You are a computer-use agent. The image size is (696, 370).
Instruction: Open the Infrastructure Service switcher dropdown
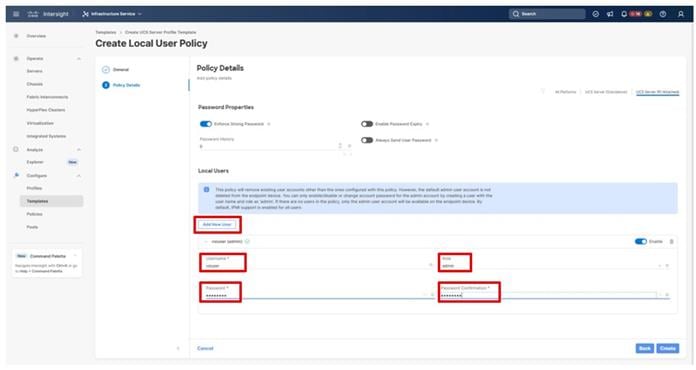[x=112, y=14]
